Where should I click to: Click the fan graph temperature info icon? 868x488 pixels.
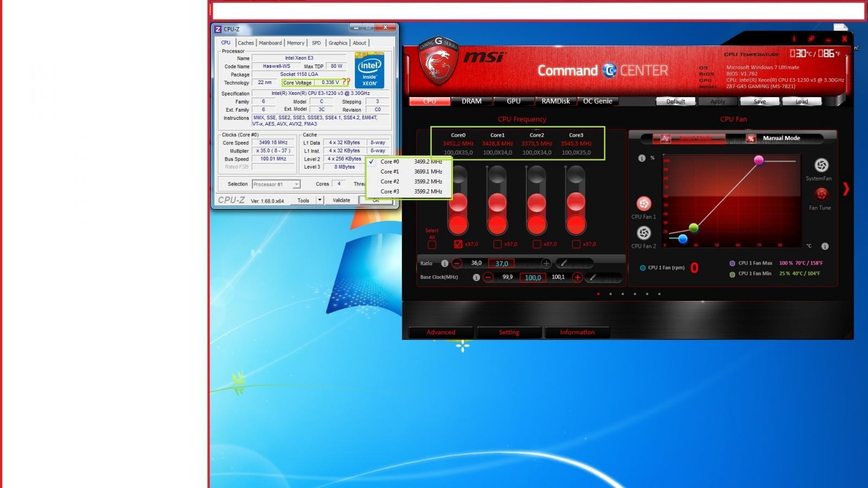click(825, 246)
